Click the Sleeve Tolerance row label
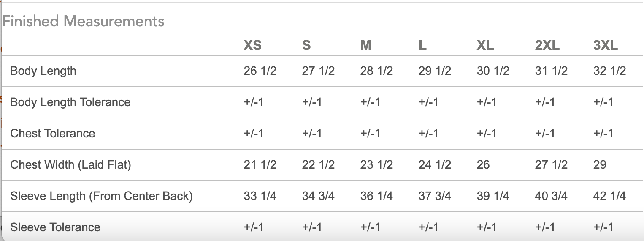 pos(55,227)
